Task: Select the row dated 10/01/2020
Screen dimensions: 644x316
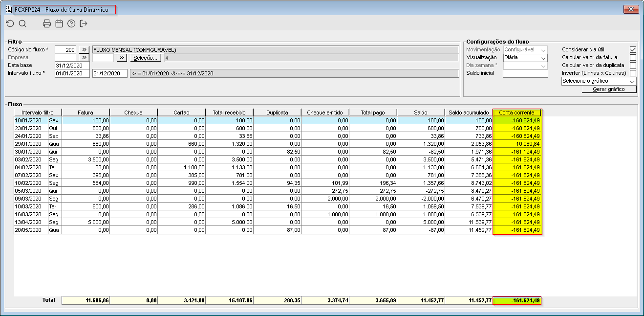Action: pos(278,120)
